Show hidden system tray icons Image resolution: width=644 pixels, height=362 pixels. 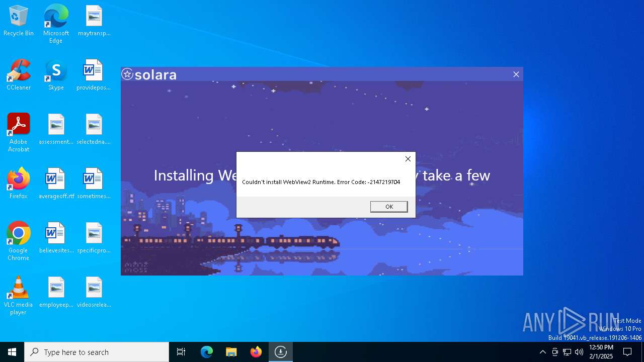(542, 352)
